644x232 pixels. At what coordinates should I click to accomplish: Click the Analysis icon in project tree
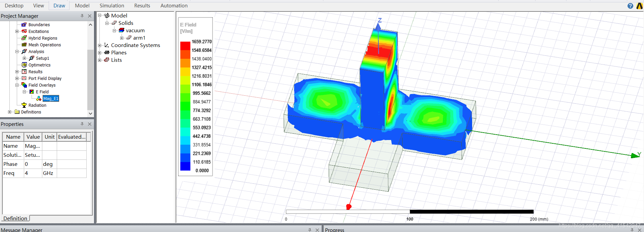pos(24,51)
